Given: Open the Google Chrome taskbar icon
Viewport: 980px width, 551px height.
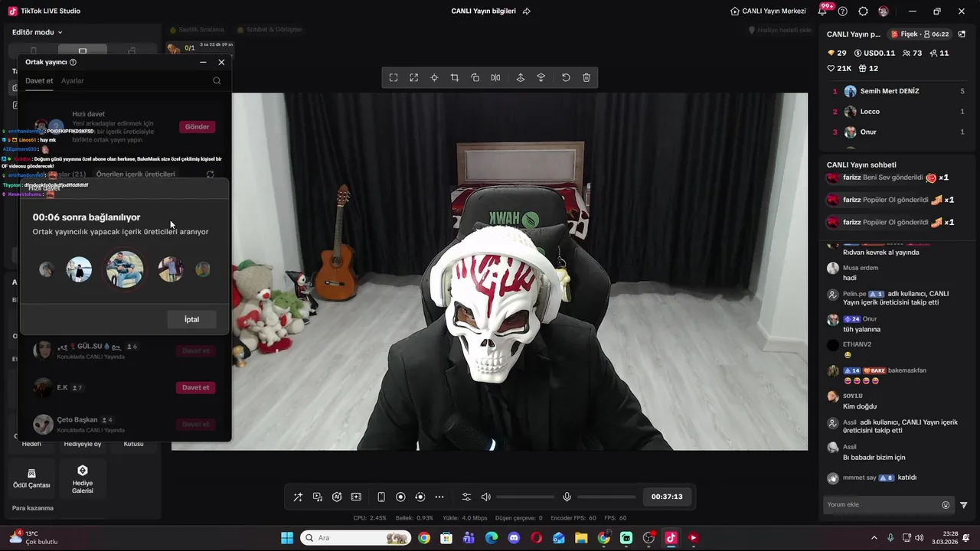Looking at the screenshot, I should click(424, 538).
